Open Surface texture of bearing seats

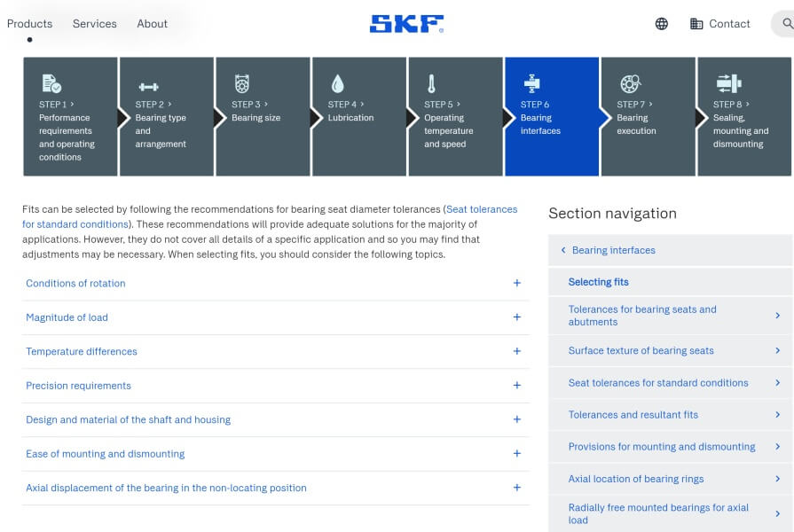(x=670, y=351)
